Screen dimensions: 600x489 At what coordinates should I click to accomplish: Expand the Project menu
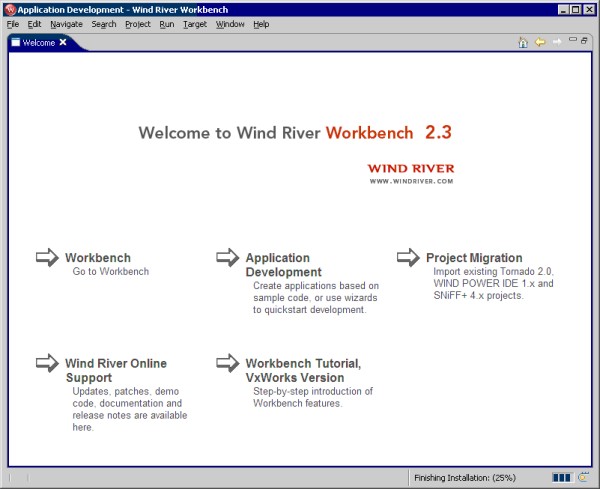pyautogui.click(x=137, y=24)
